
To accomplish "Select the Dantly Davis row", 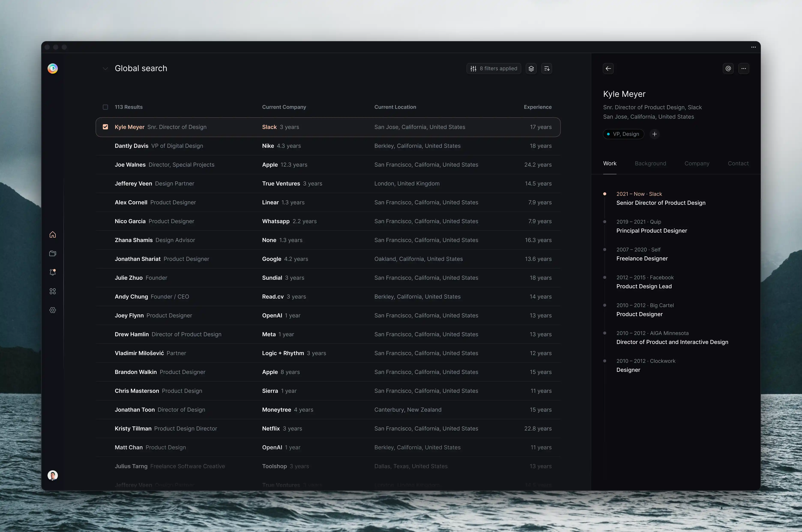I will (328, 146).
